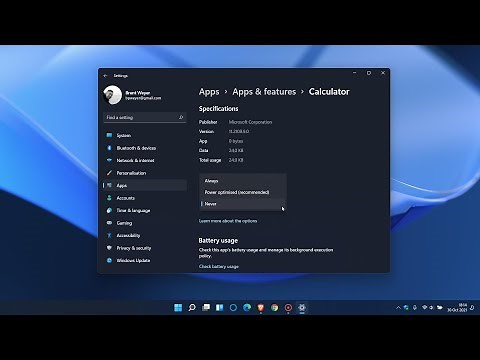Click the Brent Weyer account name
Screen dimensions: 480x360
click(138, 93)
